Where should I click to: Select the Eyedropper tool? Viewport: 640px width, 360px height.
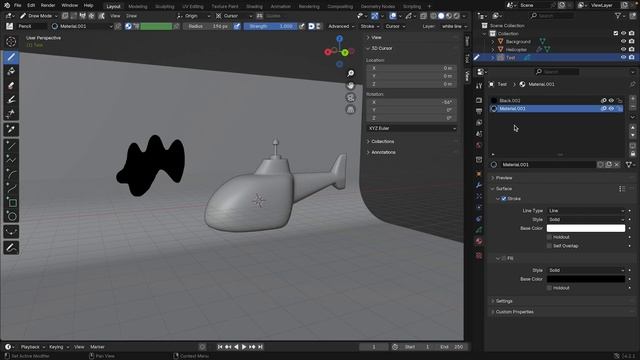point(11,129)
